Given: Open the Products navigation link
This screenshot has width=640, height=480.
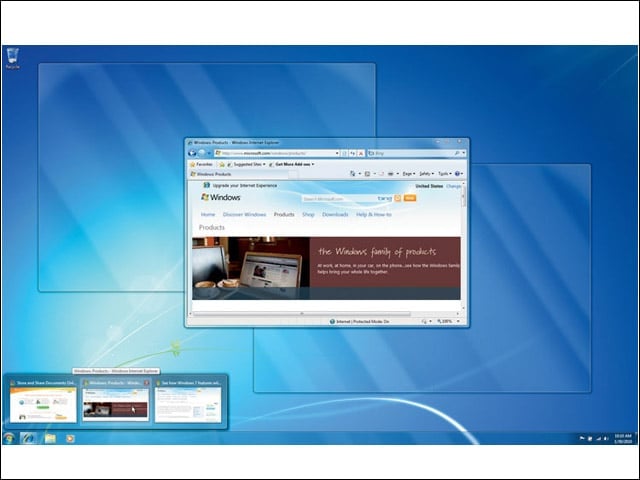Looking at the screenshot, I should 284,214.
